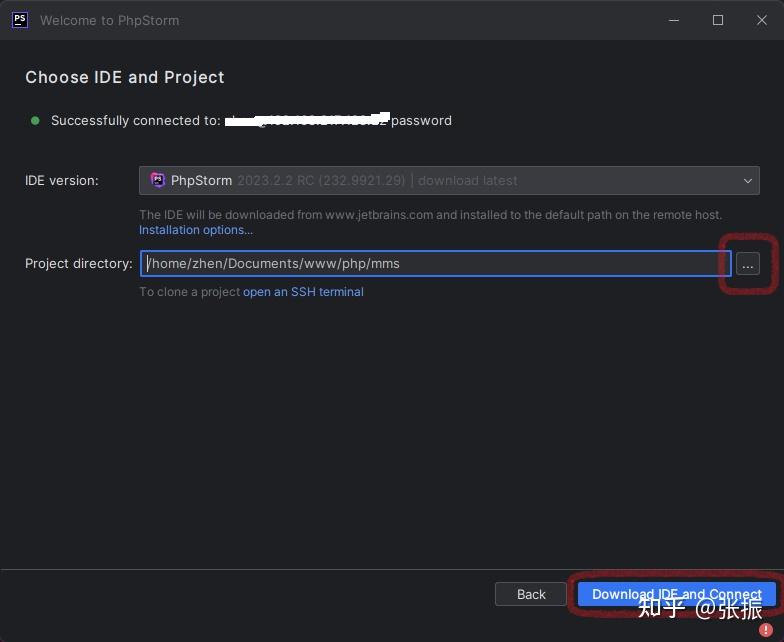The width and height of the screenshot is (784, 642).
Task: Click the 'To clone a project' text
Action: click(190, 292)
